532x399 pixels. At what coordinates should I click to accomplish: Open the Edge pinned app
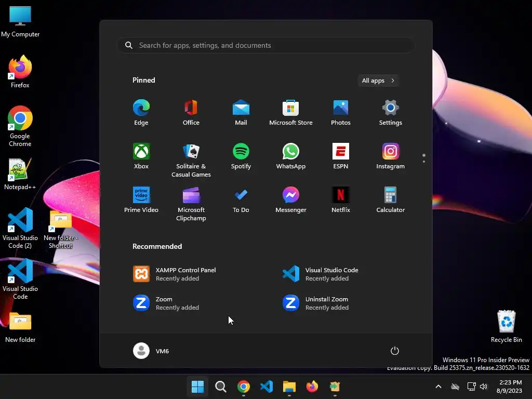pos(141,113)
